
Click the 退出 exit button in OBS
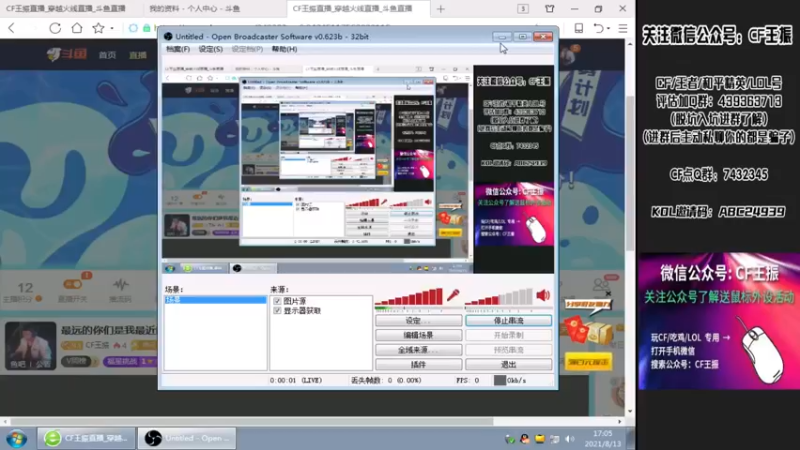[508, 364]
